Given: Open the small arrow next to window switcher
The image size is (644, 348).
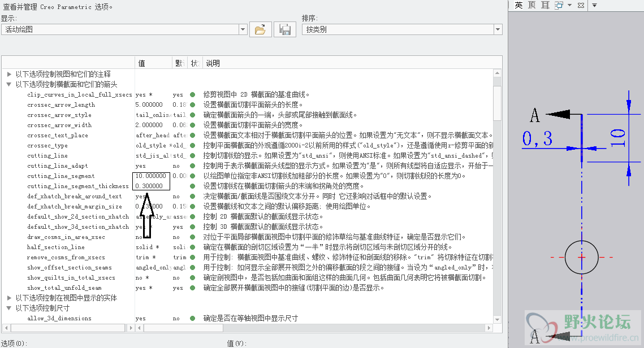Looking at the screenshot, I should (x=569, y=5).
